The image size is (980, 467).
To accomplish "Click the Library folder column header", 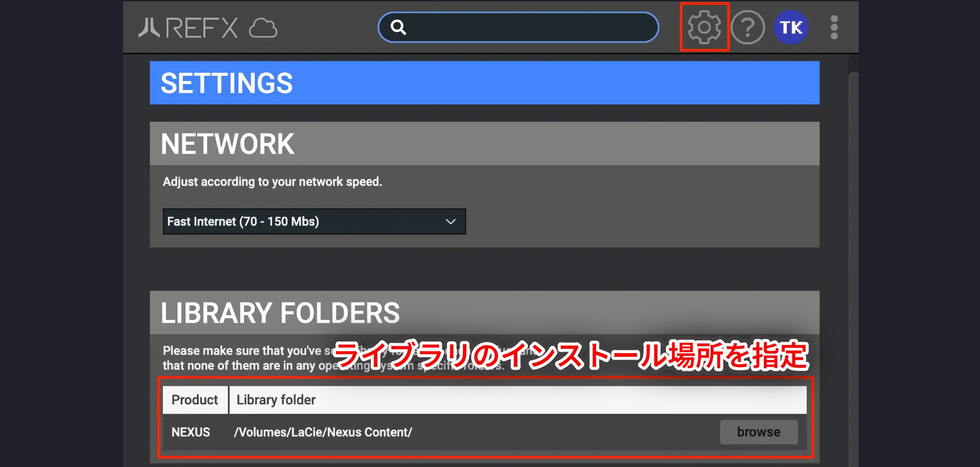I will click(518, 400).
